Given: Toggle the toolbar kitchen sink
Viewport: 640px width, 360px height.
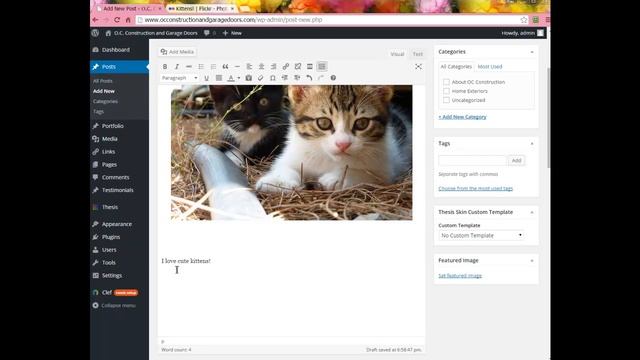Looking at the screenshot, I should (x=322, y=67).
